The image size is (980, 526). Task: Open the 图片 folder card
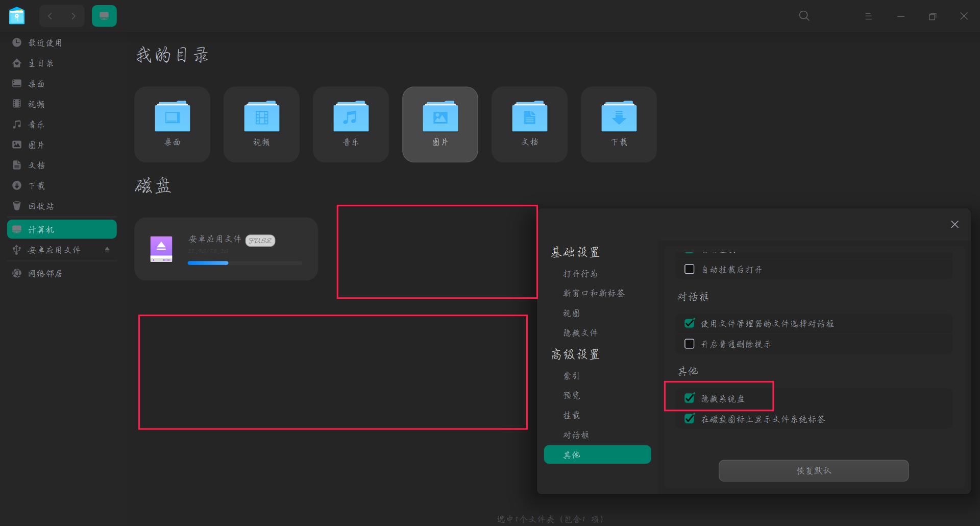point(440,124)
